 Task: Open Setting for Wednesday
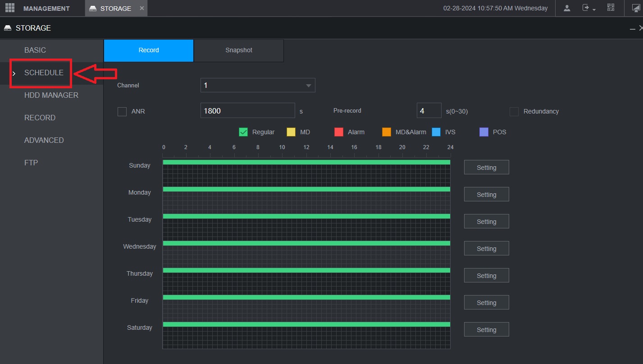click(487, 248)
